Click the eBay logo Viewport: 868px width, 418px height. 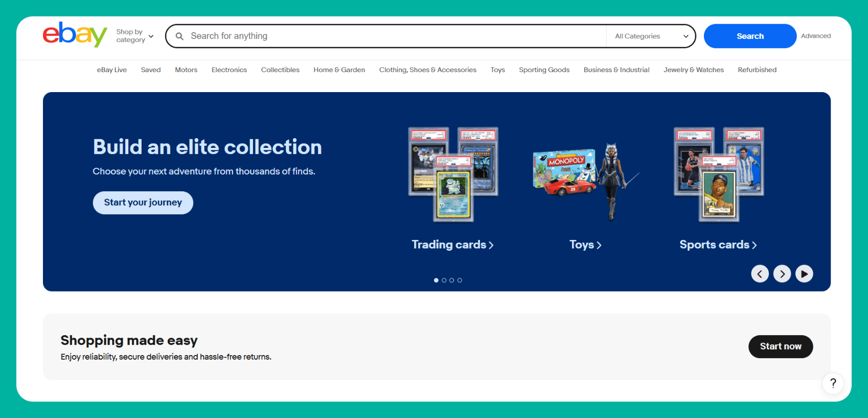click(x=75, y=35)
